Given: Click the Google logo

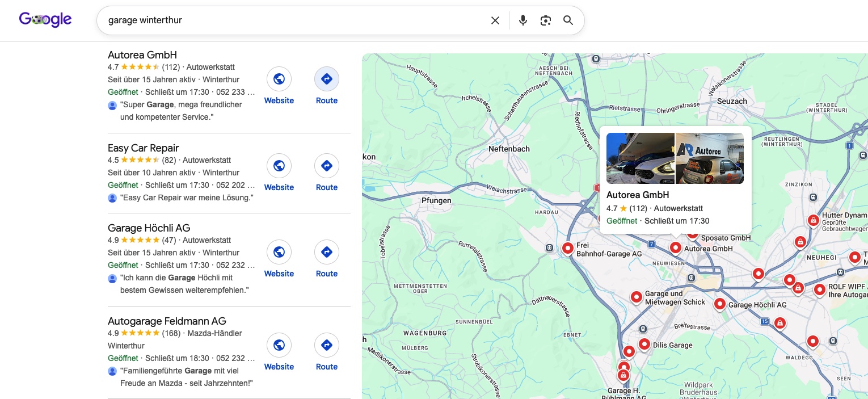Looking at the screenshot, I should (x=45, y=20).
